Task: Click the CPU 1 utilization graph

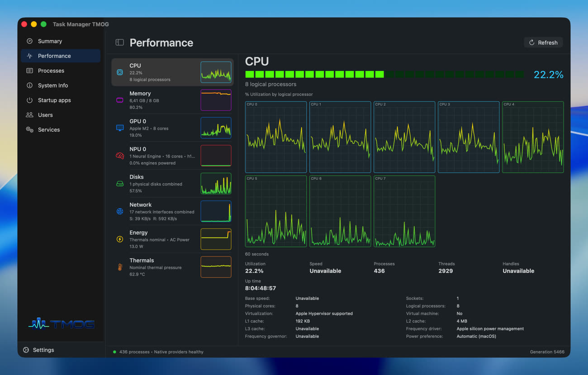Action: click(340, 137)
